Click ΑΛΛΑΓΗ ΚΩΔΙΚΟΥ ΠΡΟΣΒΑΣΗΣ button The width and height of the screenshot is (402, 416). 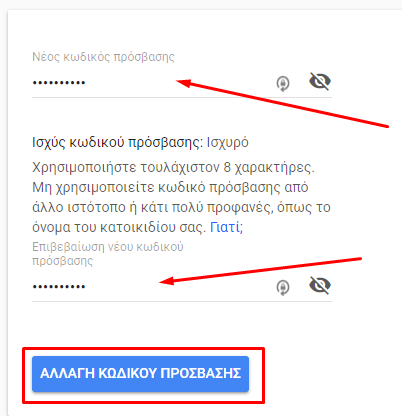(x=140, y=374)
